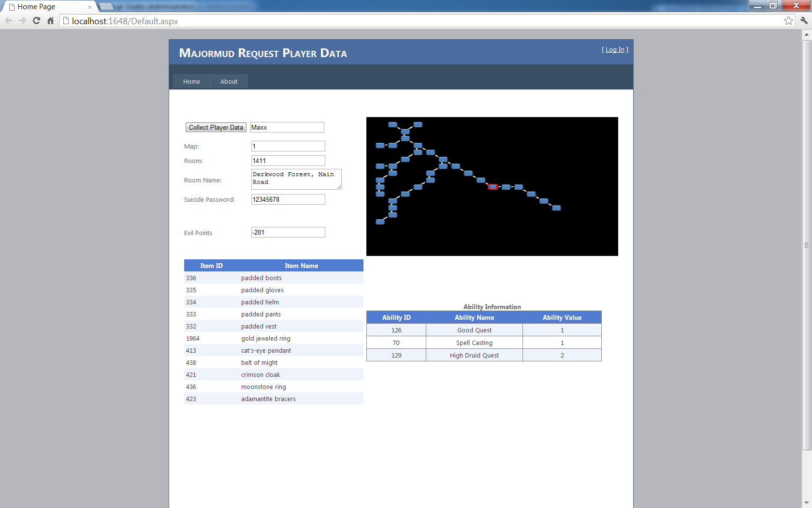Image resolution: width=812 pixels, height=508 pixels.
Task: Bookmark page with star icon
Action: [788, 21]
